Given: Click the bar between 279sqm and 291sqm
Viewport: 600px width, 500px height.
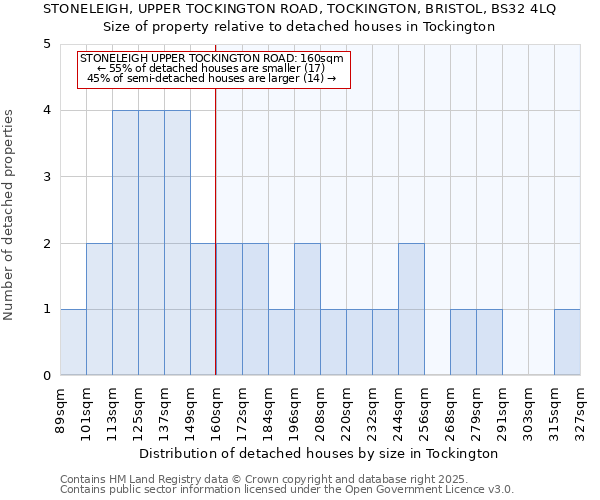Looking at the screenshot, I should [490, 342].
